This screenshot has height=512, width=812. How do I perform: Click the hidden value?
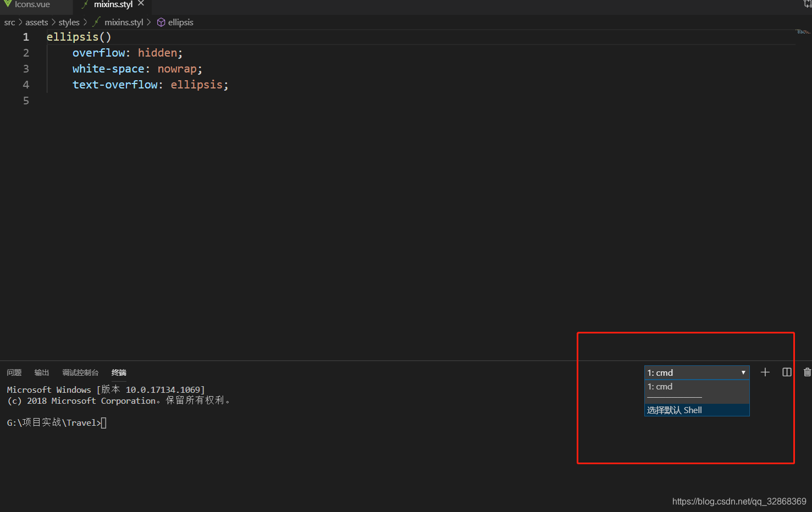tap(157, 53)
